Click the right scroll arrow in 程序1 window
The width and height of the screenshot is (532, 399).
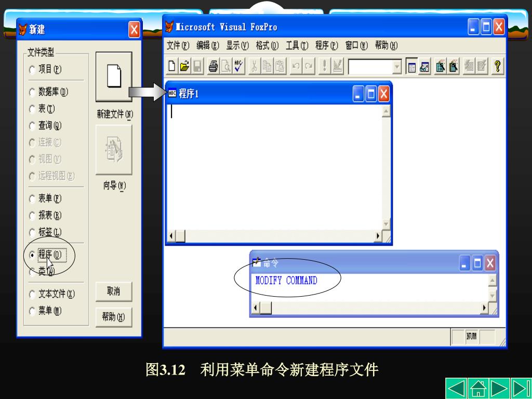point(378,236)
